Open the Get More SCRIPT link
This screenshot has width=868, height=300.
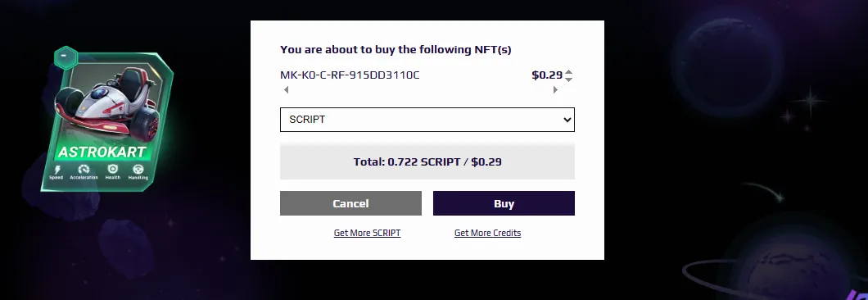point(367,233)
